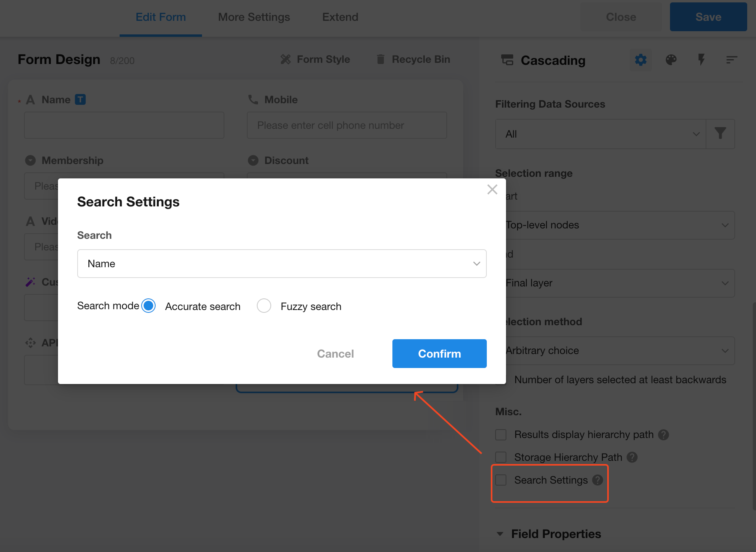The width and height of the screenshot is (756, 552).
Task: Click the Selection range heading
Action: coord(534,173)
